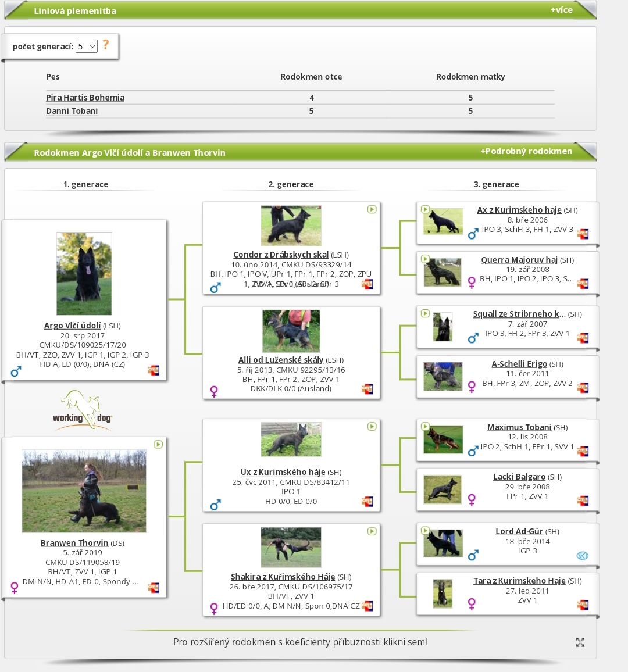Click database badge icon on Argo Vlčí údolí card

pos(154,370)
